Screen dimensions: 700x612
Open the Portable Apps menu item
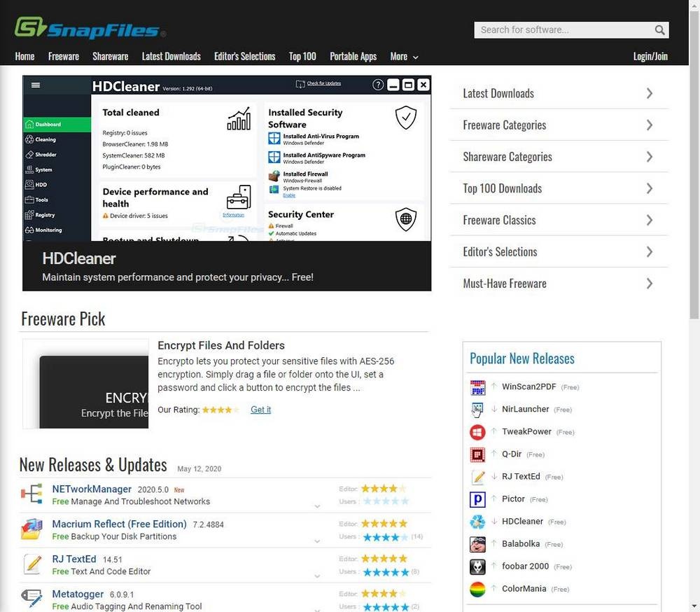coord(353,56)
